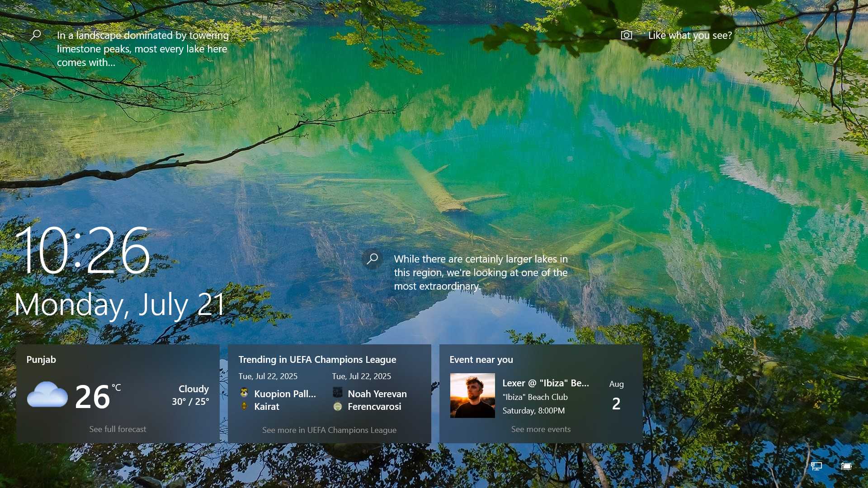
Task: Click the Saturday, 8:00PM event time
Action: [533, 411]
